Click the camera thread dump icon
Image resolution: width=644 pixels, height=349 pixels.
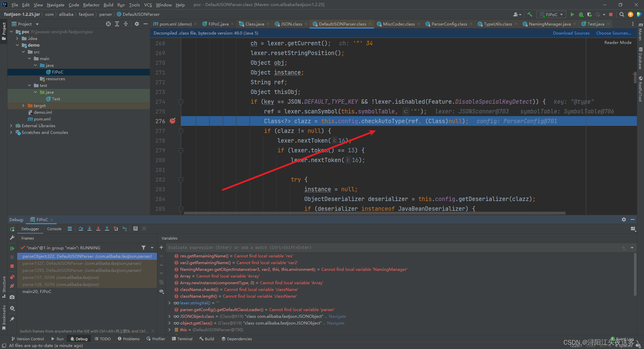(x=12, y=297)
